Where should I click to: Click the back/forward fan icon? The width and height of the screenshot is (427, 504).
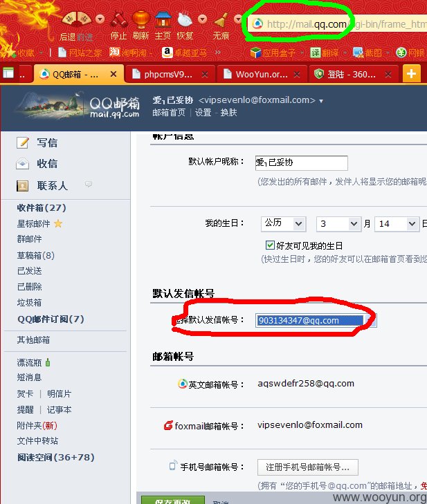76,19
